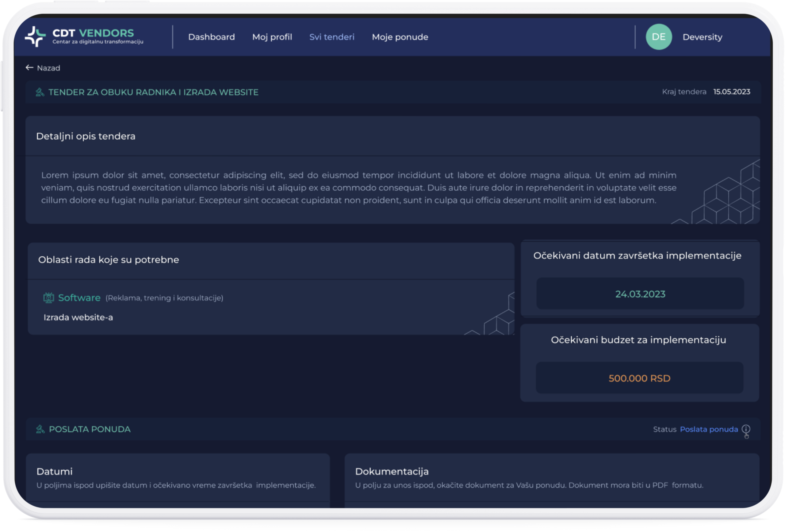Click the back arrow icon
The width and height of the screenshot is (785, 532).
click(x=29, y=67)
